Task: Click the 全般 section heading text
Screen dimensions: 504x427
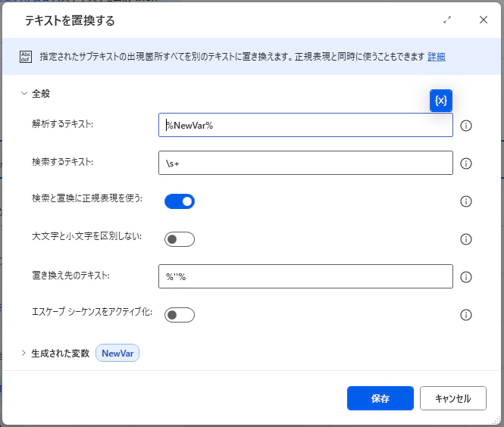Action: [x=41, y=93]
